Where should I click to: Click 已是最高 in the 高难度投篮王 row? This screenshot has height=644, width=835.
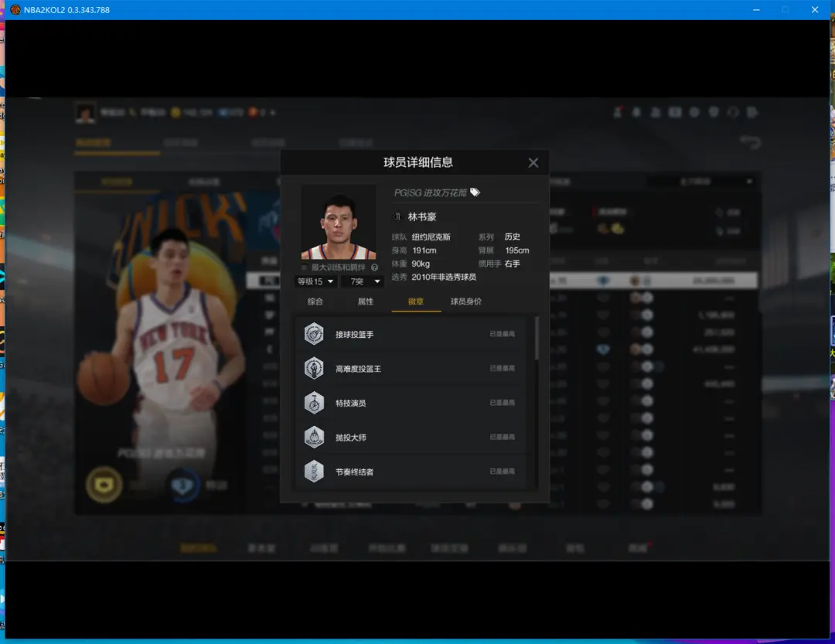click(x=503, y=368)
